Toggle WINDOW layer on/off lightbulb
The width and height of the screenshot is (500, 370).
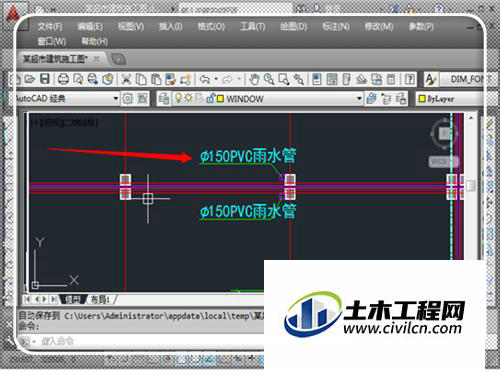(x=178, y=98)
